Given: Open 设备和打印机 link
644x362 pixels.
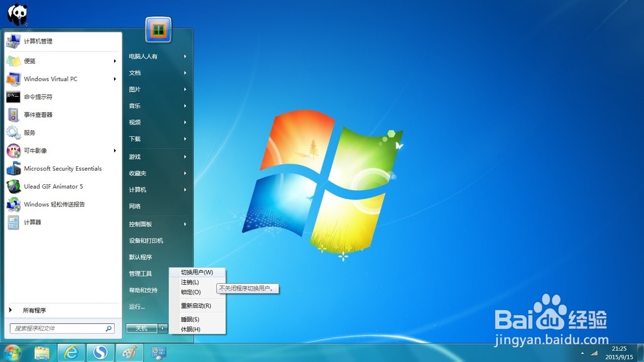Looking at the screenshot, I should [x=146, y=241].
